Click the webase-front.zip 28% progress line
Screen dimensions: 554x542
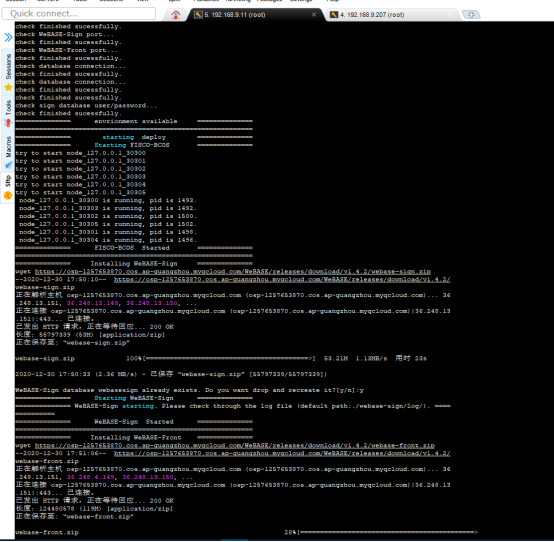click(x=247, y=532)
